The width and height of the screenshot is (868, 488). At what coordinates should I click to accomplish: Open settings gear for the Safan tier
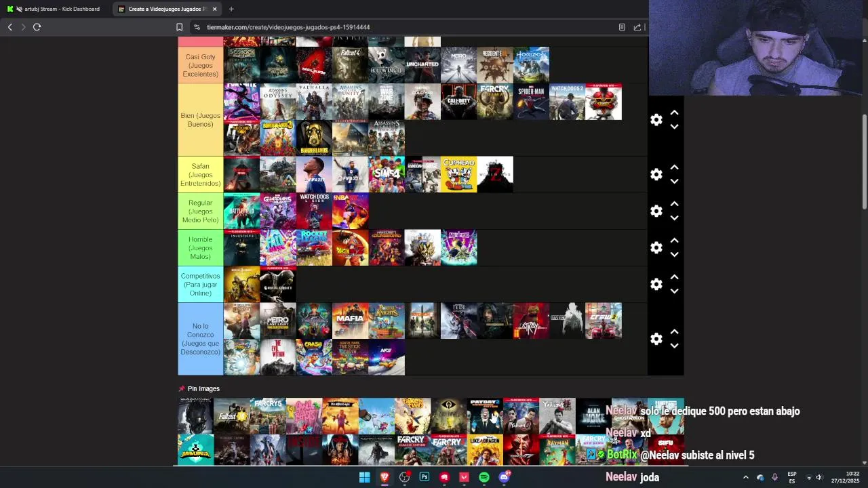(656, 175)
